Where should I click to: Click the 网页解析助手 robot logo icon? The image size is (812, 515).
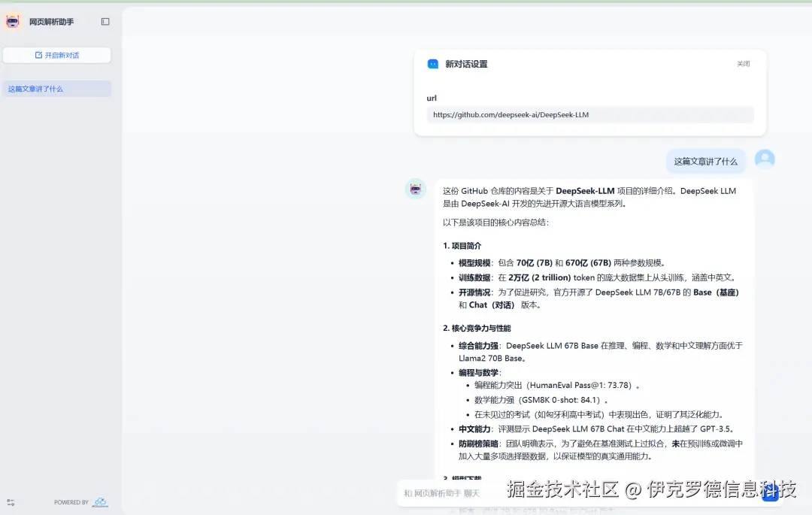[x=13, y=22]
